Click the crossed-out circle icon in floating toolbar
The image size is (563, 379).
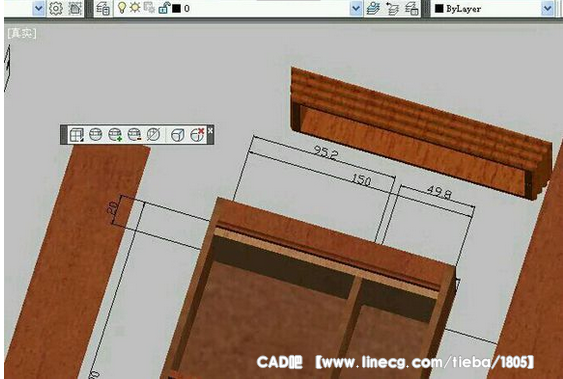click(x=153, y=135)
